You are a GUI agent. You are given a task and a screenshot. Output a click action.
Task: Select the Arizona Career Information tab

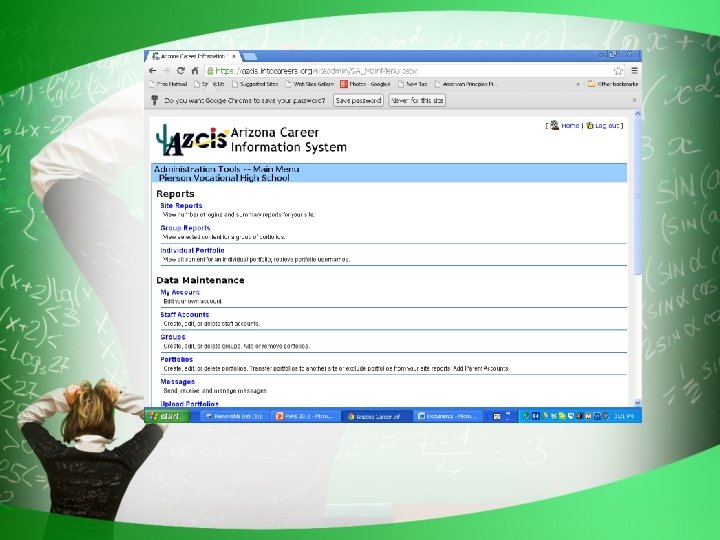click(192, 56)
